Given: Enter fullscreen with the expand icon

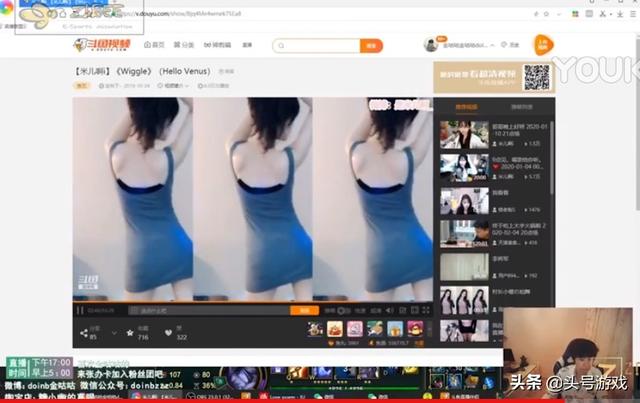Looking at the screenshot, I should click(426, 311).
